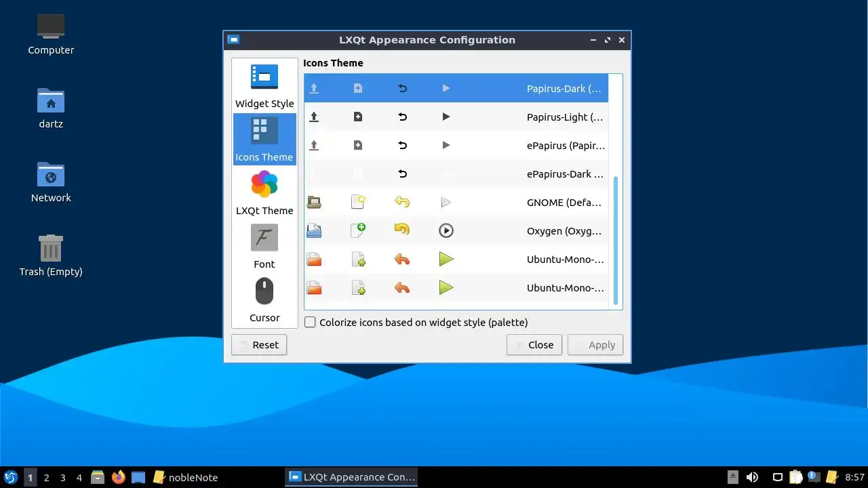Switch to virtual desktop 2
The height and width of the screenshot is (488, 868).
[x=46, y=478]
